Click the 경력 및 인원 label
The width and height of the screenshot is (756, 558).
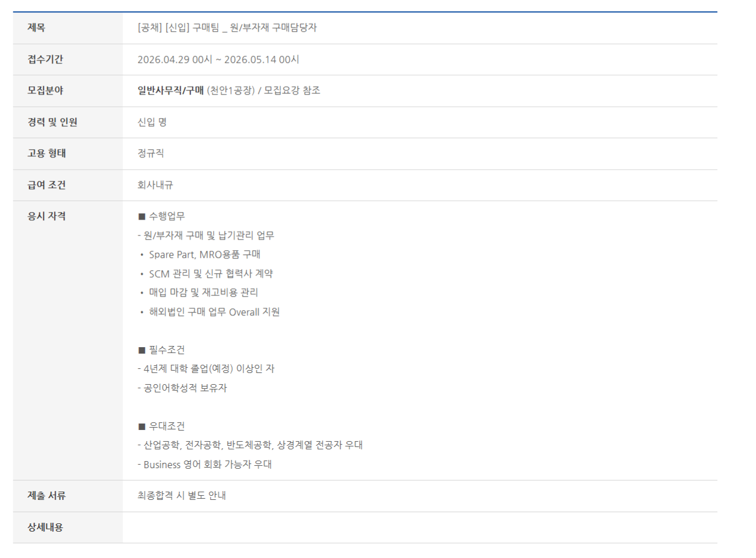(52, 122)
